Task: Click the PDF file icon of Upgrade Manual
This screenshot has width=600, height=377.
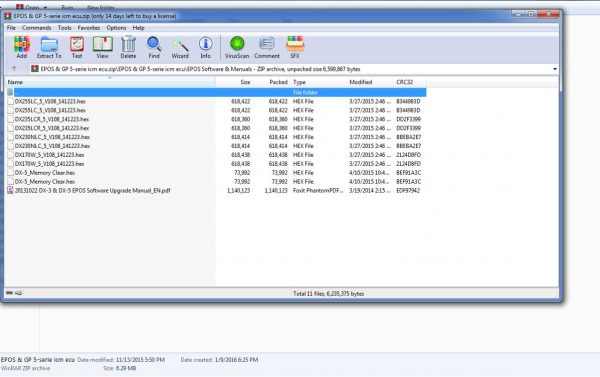Action: coord(10,190)
